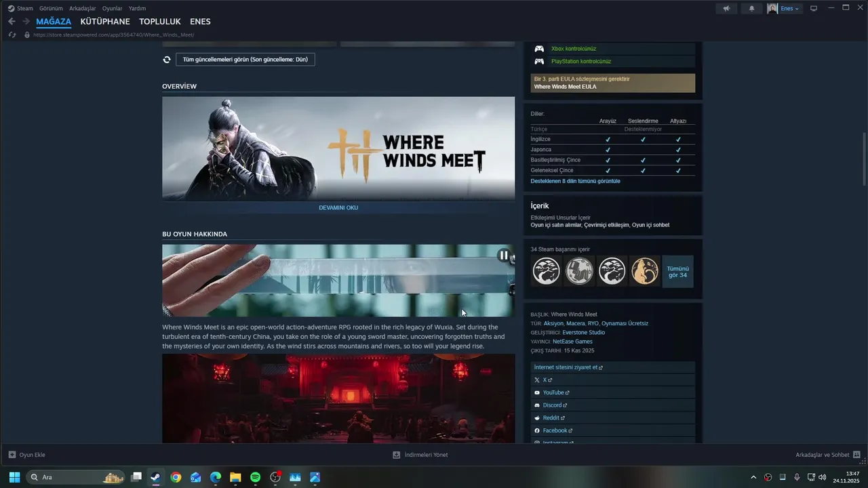Visit the game's internet site link
Image resolution: width=868 pixels, height=488 pixels.
[613, 367]
